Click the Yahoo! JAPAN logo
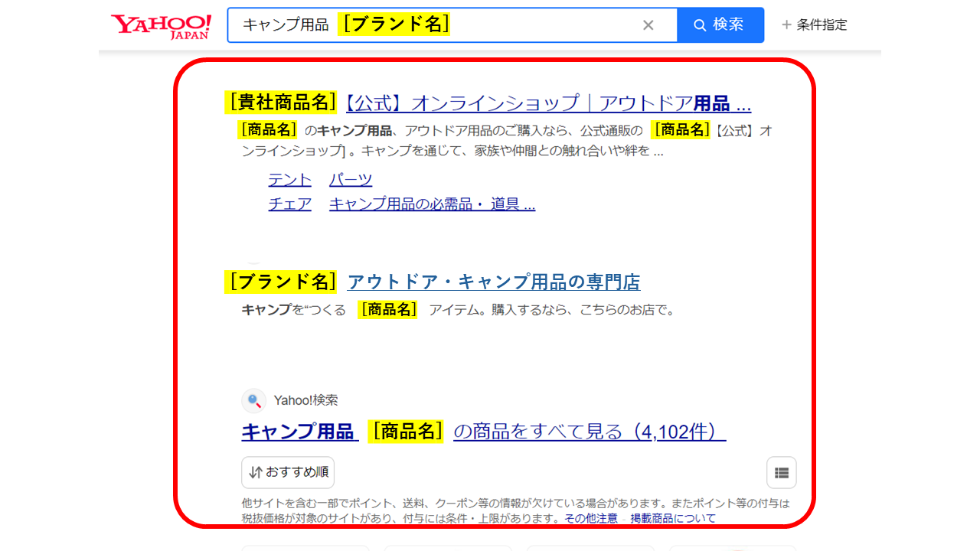Viewport: 980px width, 551px height. click(161, 25)
